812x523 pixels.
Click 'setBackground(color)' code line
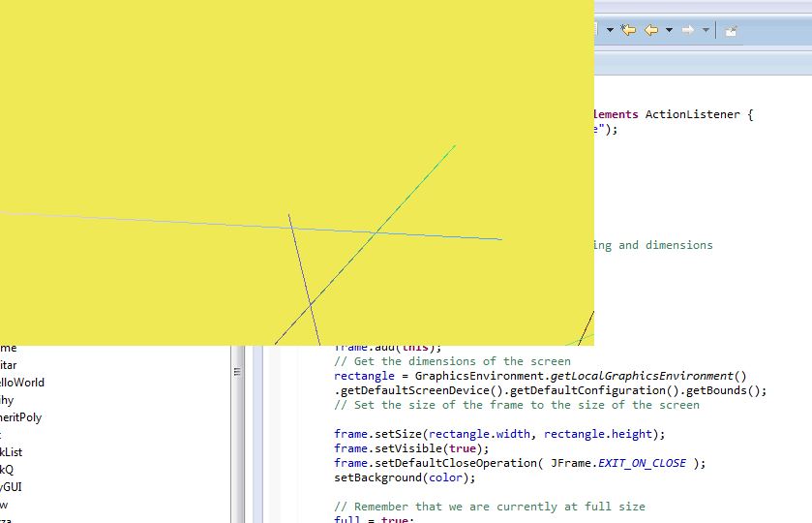click(405, 477)
